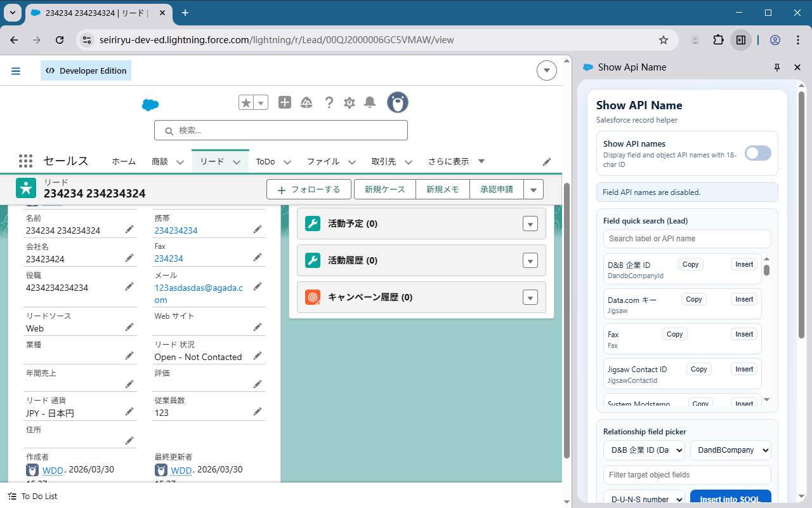Click the favorites star icon
This screenshot has height=508, width=812.
tap(246, 102)
